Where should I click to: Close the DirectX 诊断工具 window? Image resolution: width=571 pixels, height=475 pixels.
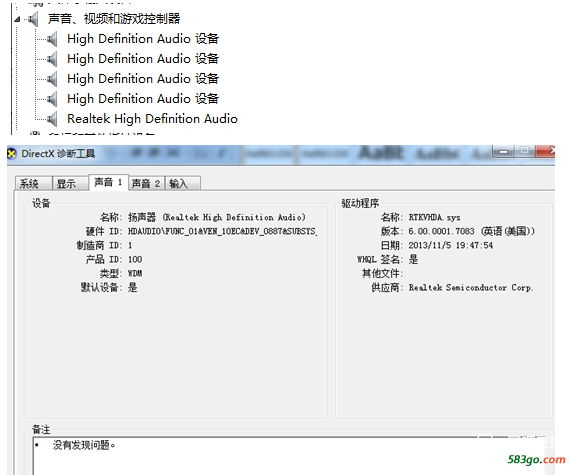tap(546, 151)
